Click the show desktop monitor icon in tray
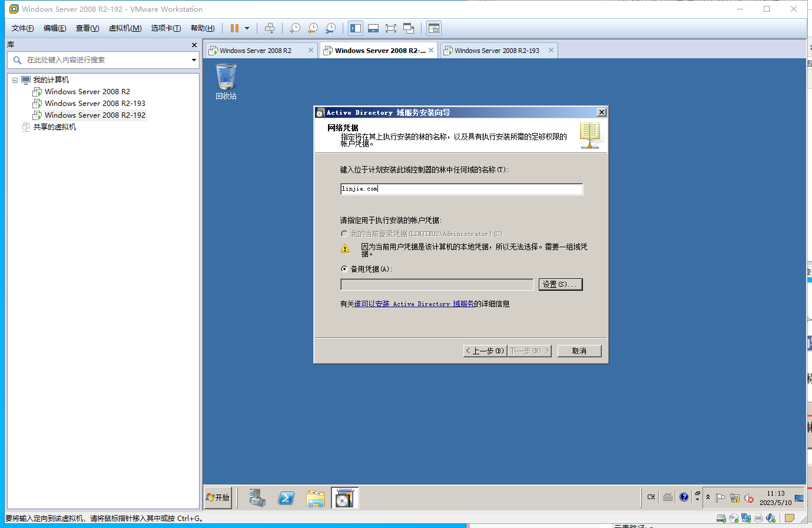 pyautogui.click(x=799, y=498)
